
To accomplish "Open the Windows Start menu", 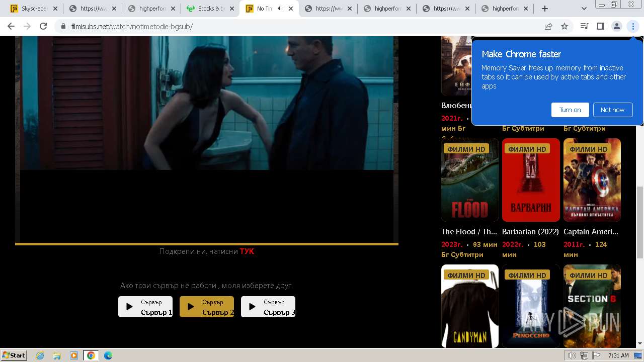I will point(14,355).
